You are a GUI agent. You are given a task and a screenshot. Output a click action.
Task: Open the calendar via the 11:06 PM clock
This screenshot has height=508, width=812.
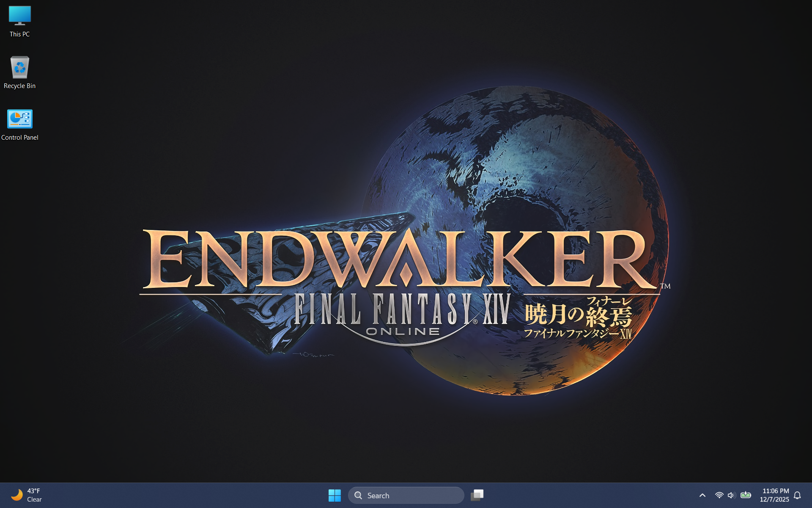776,491
